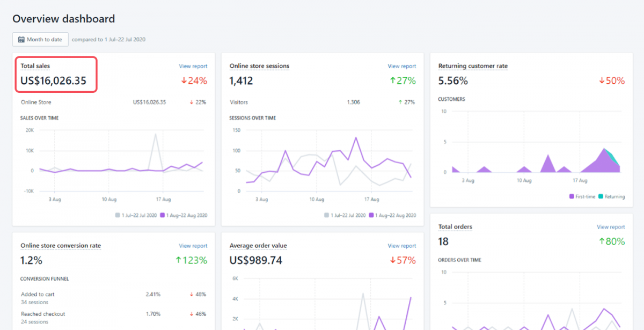Image resolution: width=644 pixels, height=330 pixels.
Task: Click the Total sales card title
Action: (x=35, y=66)
